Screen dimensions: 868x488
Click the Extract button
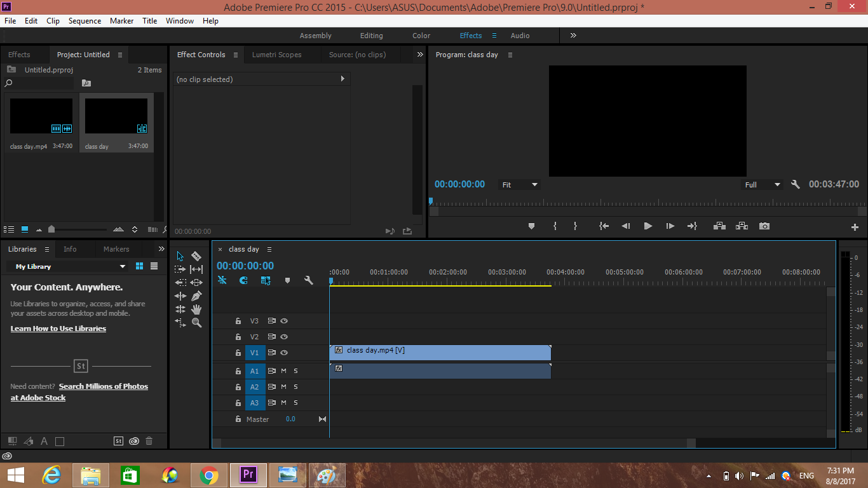point(742,226)
